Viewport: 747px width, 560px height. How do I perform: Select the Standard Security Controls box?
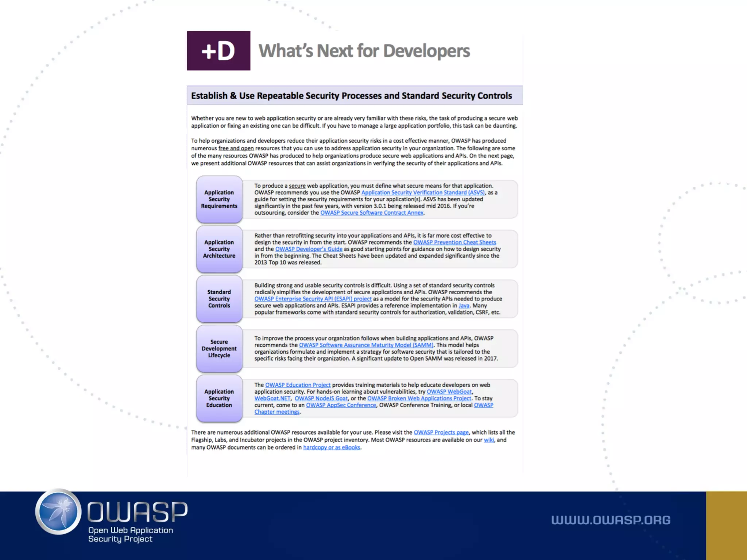[x=219, y=299]
